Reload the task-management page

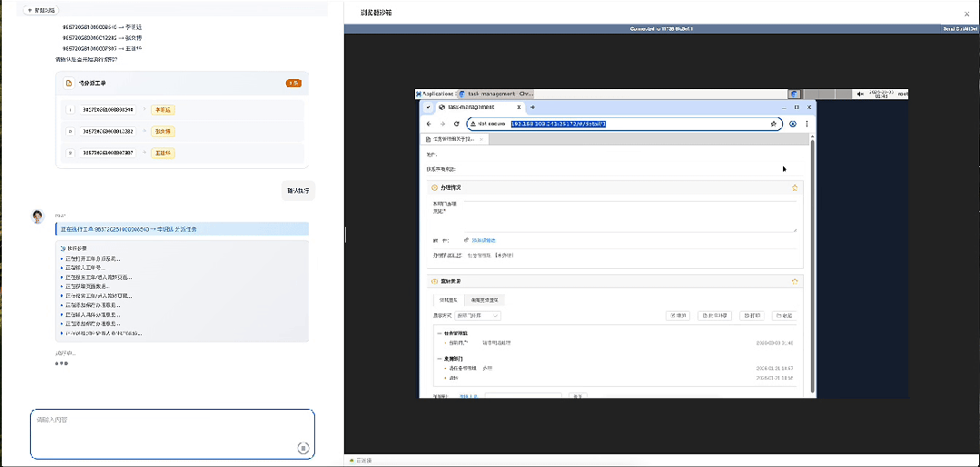(456, 124)
